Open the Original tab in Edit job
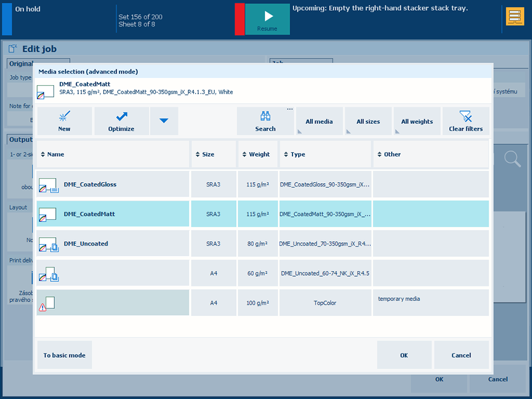532x399 pixels. pyautogui.click(x=21, y=64)
